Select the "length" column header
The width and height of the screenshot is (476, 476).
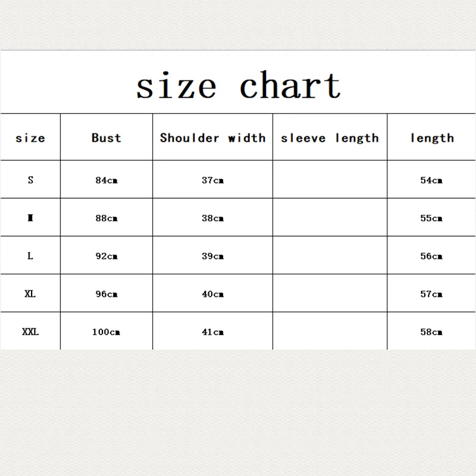(x=432, y=139)
